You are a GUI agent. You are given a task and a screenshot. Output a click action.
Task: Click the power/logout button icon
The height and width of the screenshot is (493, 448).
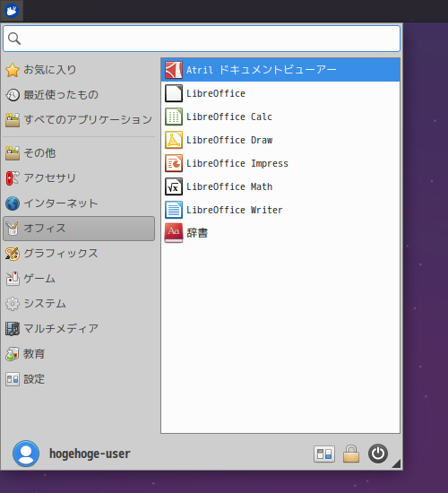tap(378, 454)
